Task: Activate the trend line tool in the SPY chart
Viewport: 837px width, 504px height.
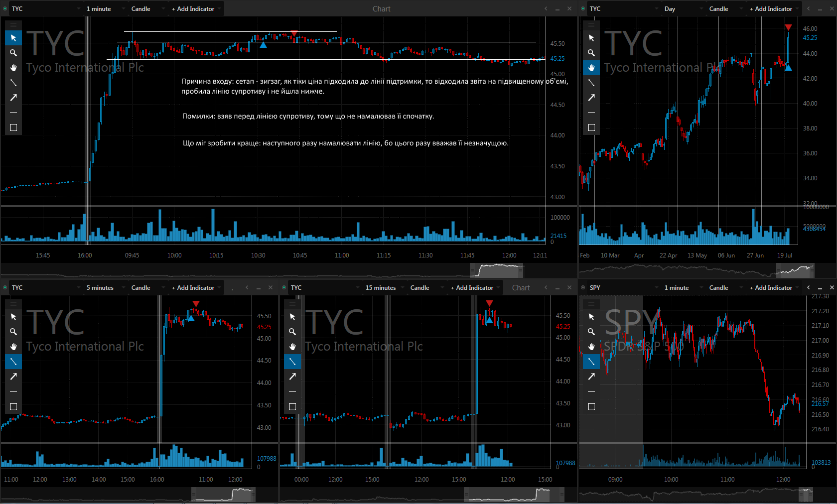Action: click(591, 362)
